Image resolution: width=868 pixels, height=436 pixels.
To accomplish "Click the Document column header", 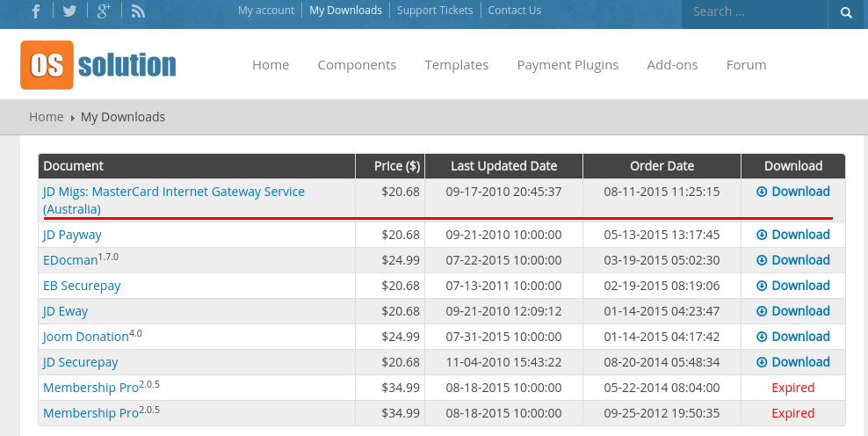I will 197,166.
